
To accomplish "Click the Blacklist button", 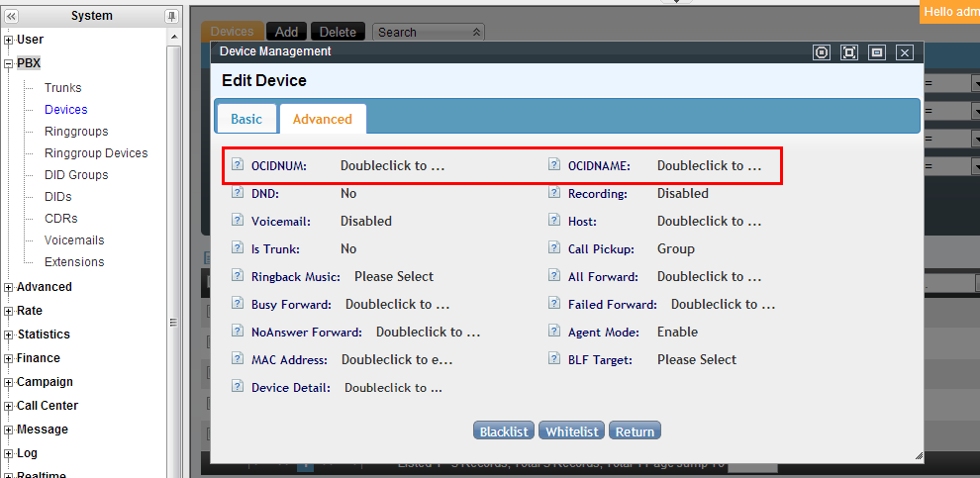I will [505, 431].
